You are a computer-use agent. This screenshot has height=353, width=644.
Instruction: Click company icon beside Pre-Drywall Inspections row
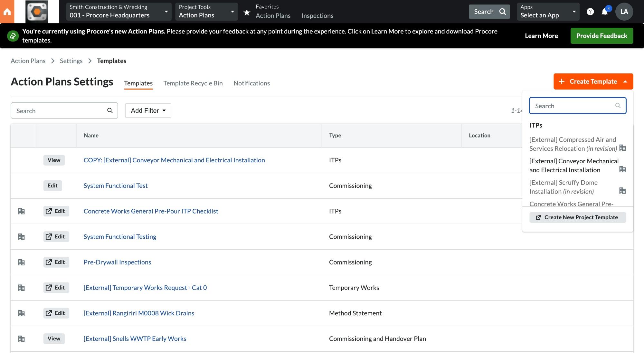22,262
